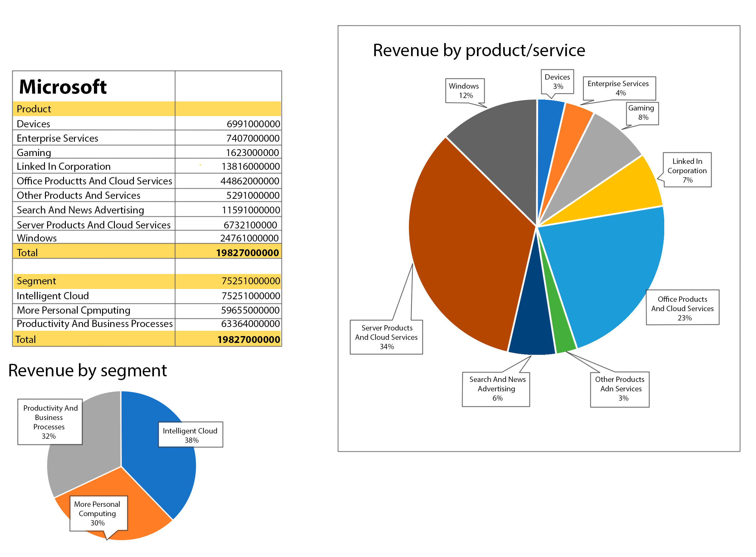Click the Devices row label in table
Screen dimensions: 756x557
click(x=33, y=124)
